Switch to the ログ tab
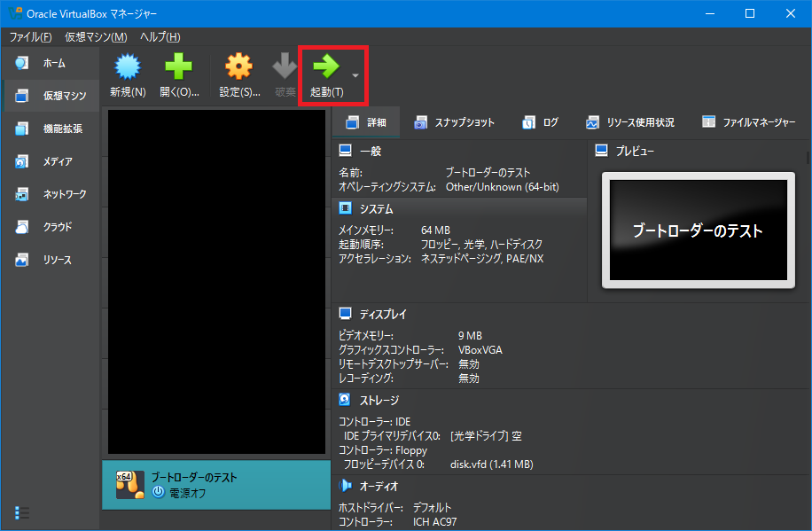The width and height of the screenshot is (812, 531). pos(540,122)
